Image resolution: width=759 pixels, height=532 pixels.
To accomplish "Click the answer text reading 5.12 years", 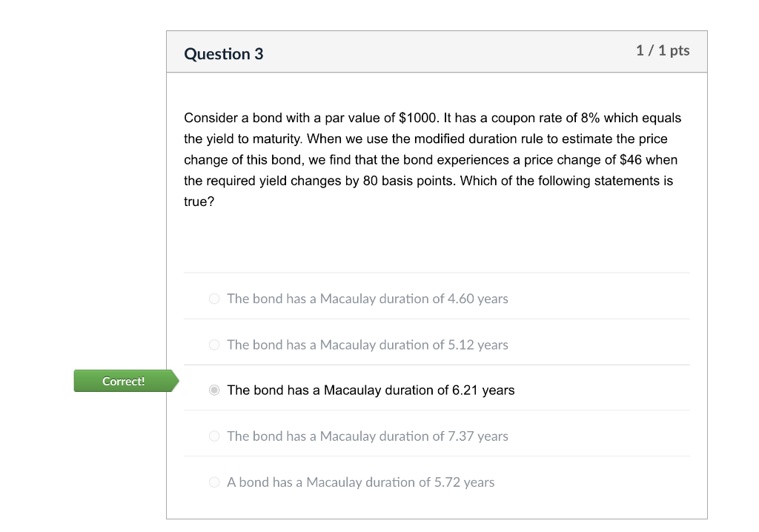I will (x=367, y=345).
